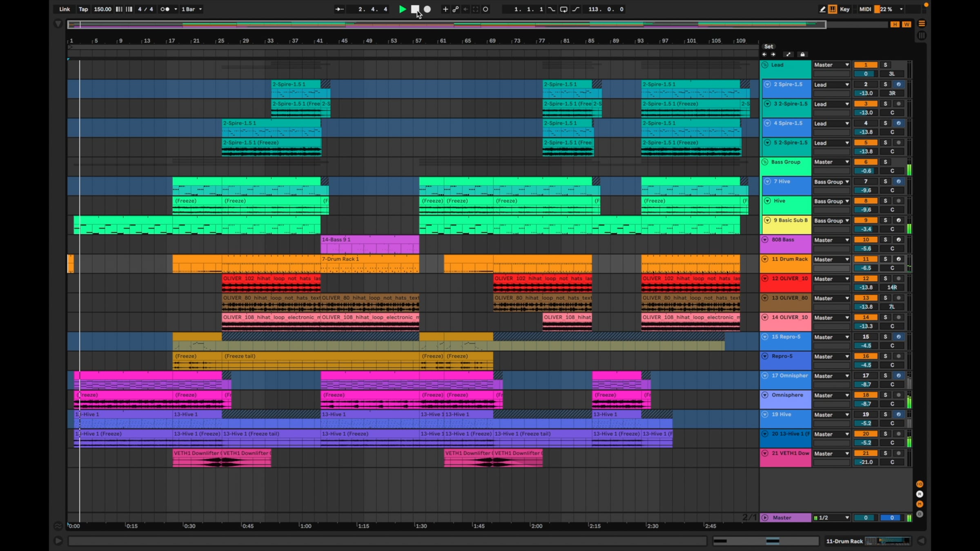Arm the 17 Omnisphere track

[898, 375]
